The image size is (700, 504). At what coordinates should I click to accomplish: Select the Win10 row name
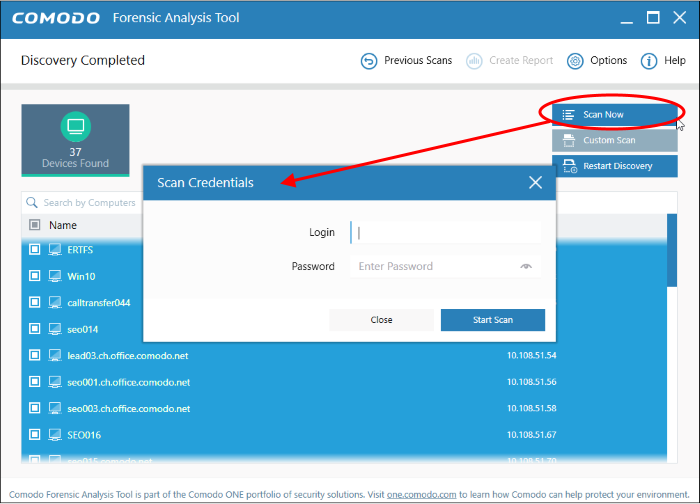point(81,276)
